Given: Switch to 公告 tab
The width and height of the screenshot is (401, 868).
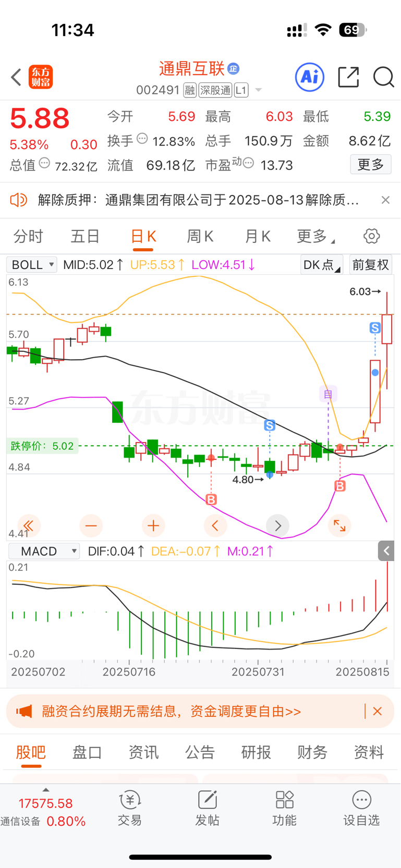Looking at the screenshot, I should pos(200,752).
